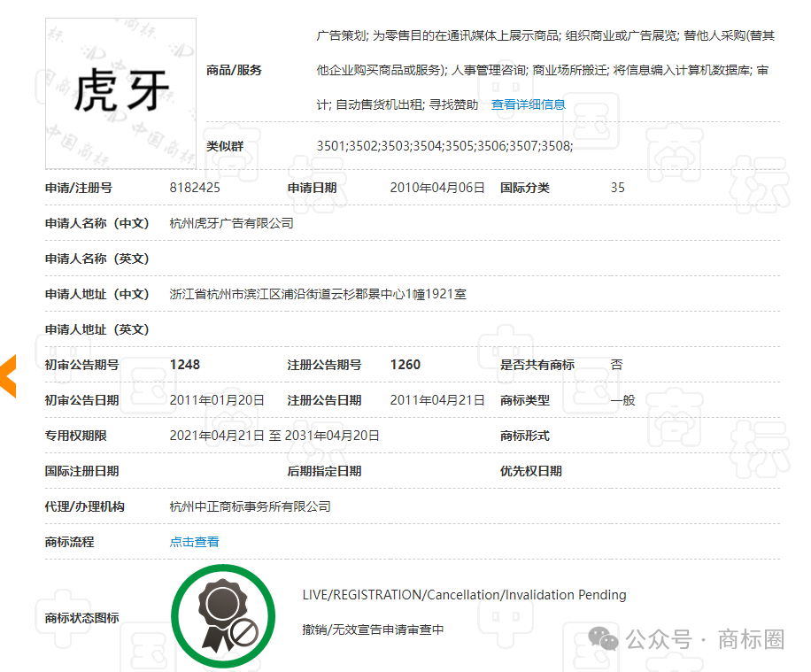Click the 商标形式 label

[x=524, y=436]
